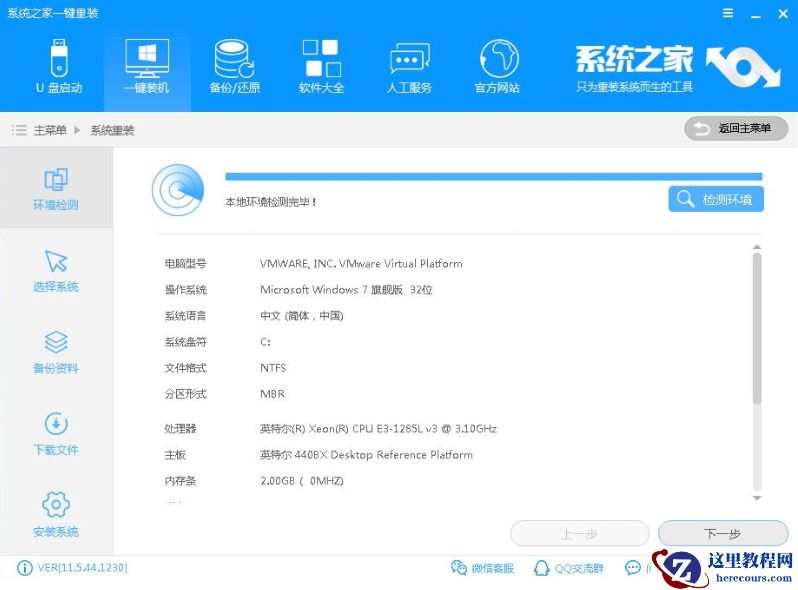Click 440BX Desktop Reference Platform text
This screenshot has height=590, width=798.
coord(366,455)
